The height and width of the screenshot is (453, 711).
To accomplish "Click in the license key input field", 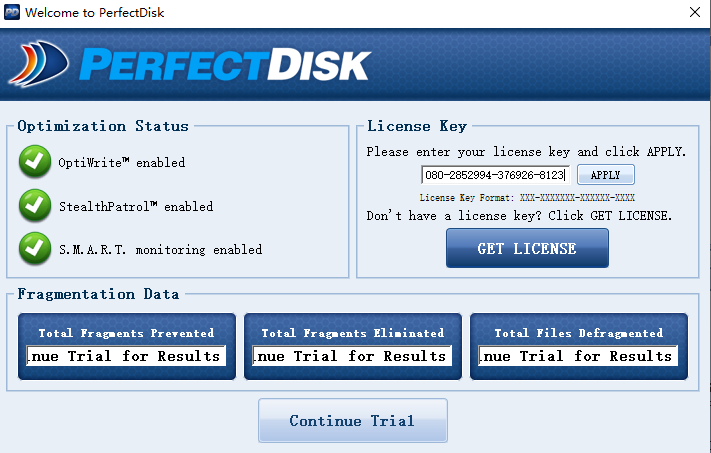I will [x=495, y=175].
